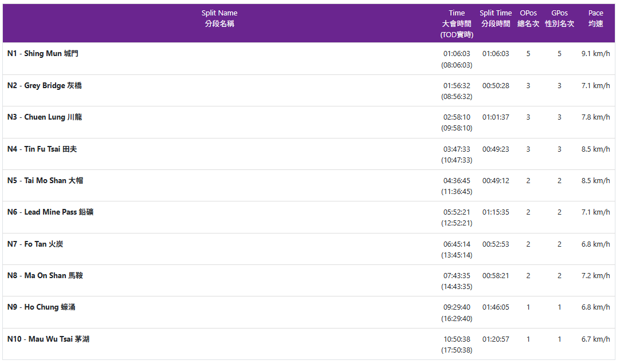This screenshot has height=364, width=620.
Task: Click the N10 - Mau Wu Tsai label
Action: coord(48,339)
